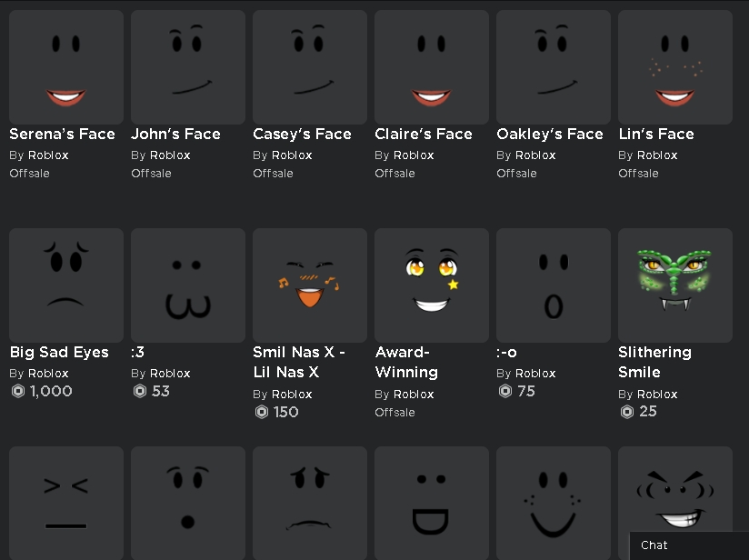Open Big Sad Eyes face thumbnail
This screenshot has height=560, width=749.
66,285
